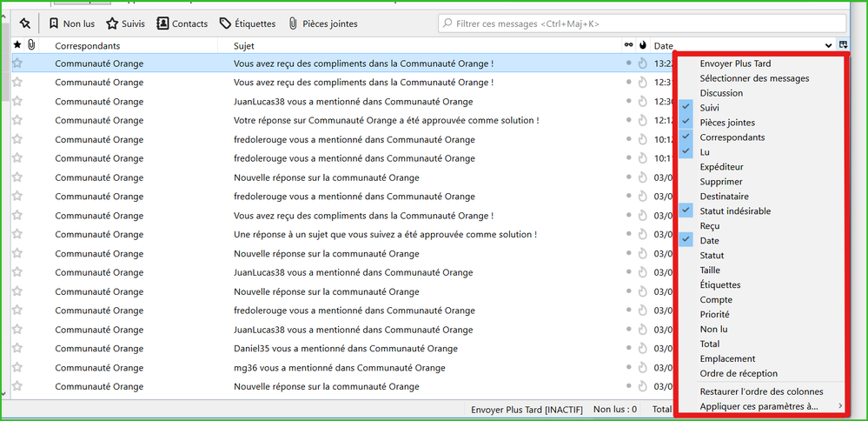Filter messages with Non lus button
868x421 pixels.
click(x=71, y=23)
